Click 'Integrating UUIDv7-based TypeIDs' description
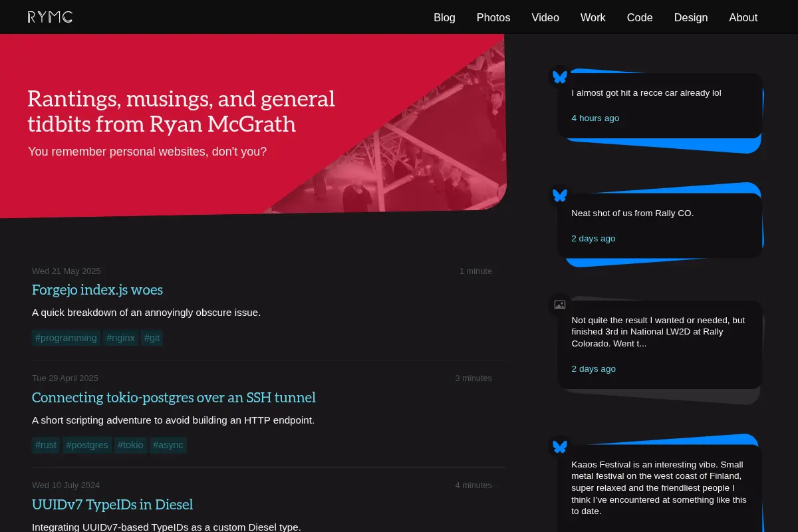 [x=166, y=527]
